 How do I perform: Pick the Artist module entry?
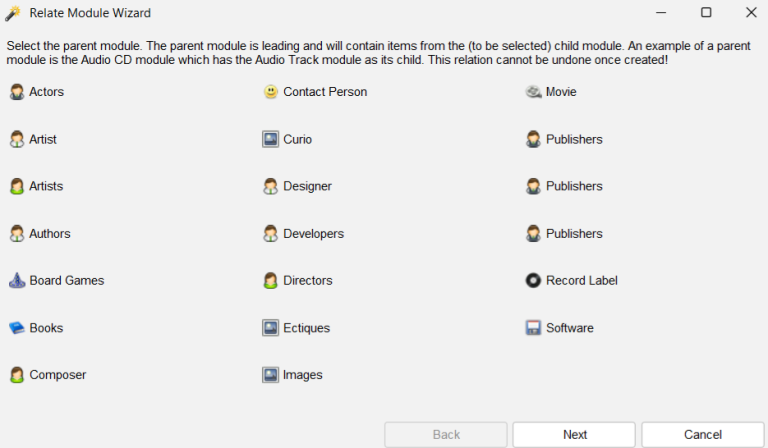pyautogui.click(x=43, y=139)
